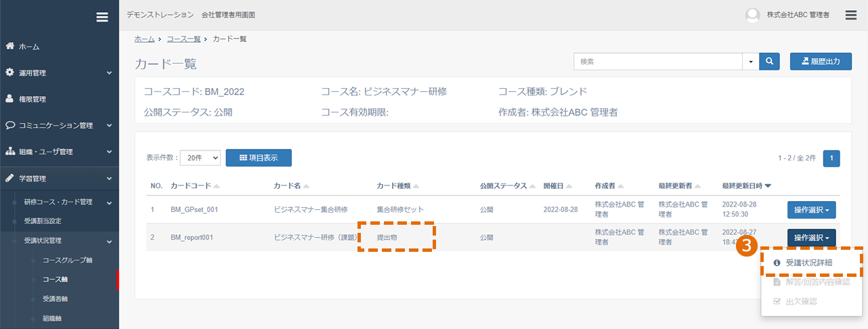868x329 pixels.
Task: Expand the 組織・ユーザ管理 sidebar section
Action: coord(109,152)
